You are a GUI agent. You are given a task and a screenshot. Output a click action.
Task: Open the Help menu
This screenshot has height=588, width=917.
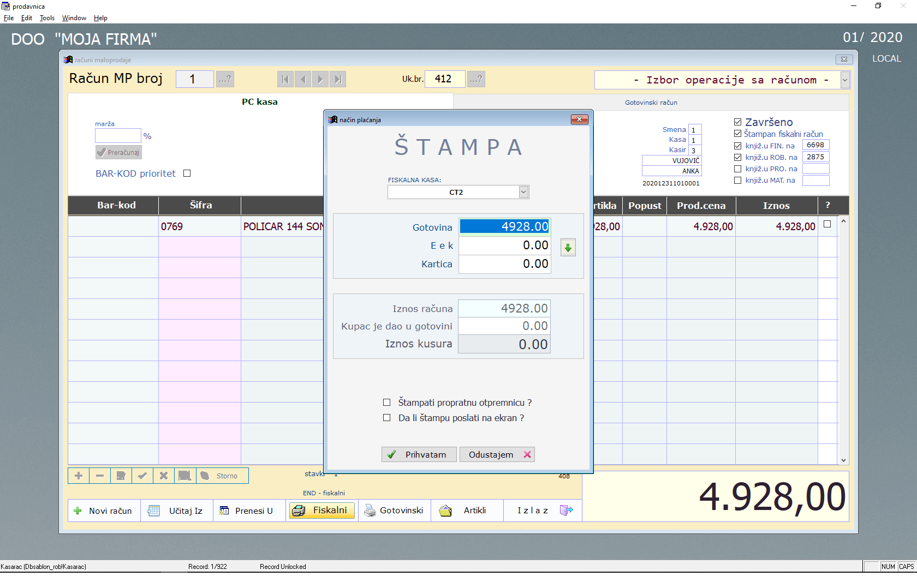click(100, 18)
